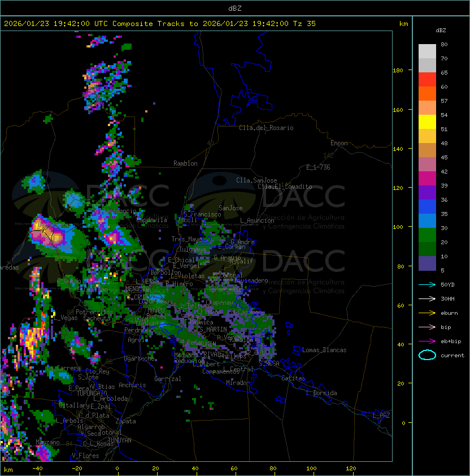Pick the red 60–65 dBZ swatch
The width and height of the screenshot is (470, 476).
[x=427, y=80]
